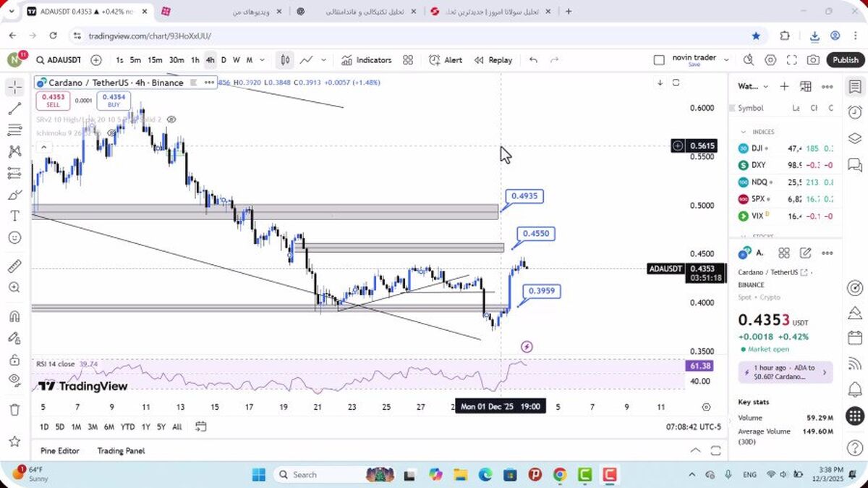The width and height of the screenshot is (868, 488).
Task: Open the alerts clock panel icon
Action: coord(855,112)
